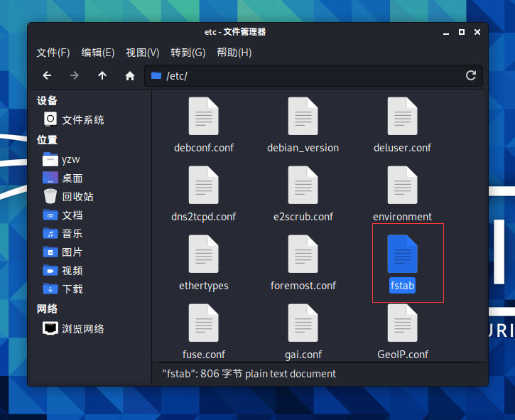Open the 回收站 trash in the sidebar

coord(77,197)
